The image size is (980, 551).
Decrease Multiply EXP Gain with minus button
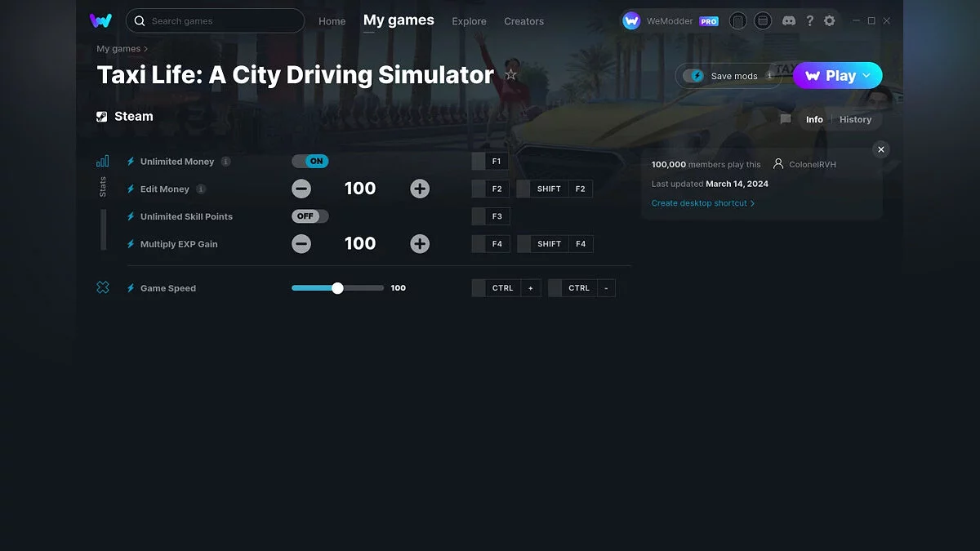pos(301,243)
